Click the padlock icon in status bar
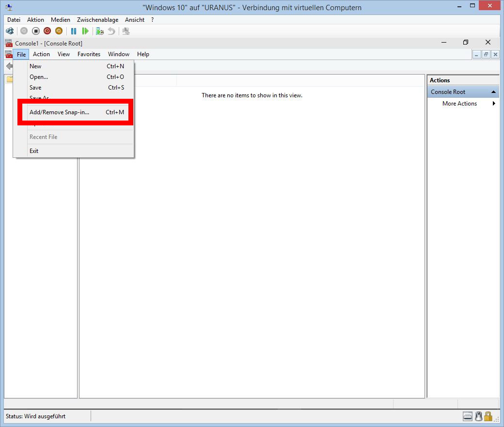 point(488,416)
